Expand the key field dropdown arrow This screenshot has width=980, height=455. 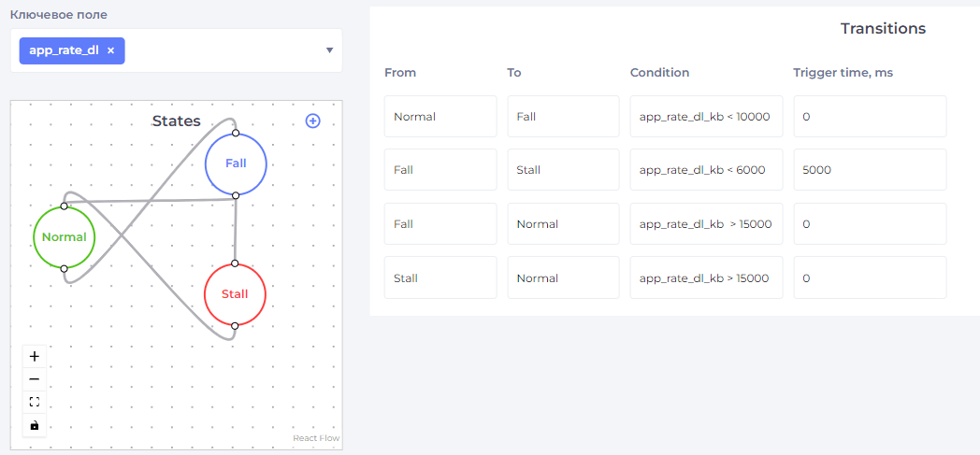(329, 50)
